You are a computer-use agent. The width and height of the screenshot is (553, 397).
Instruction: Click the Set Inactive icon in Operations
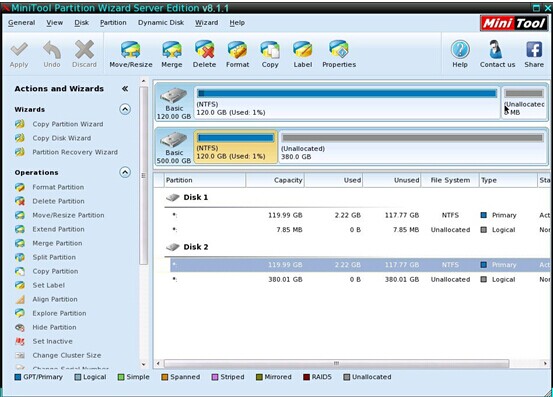coord(20,341)
